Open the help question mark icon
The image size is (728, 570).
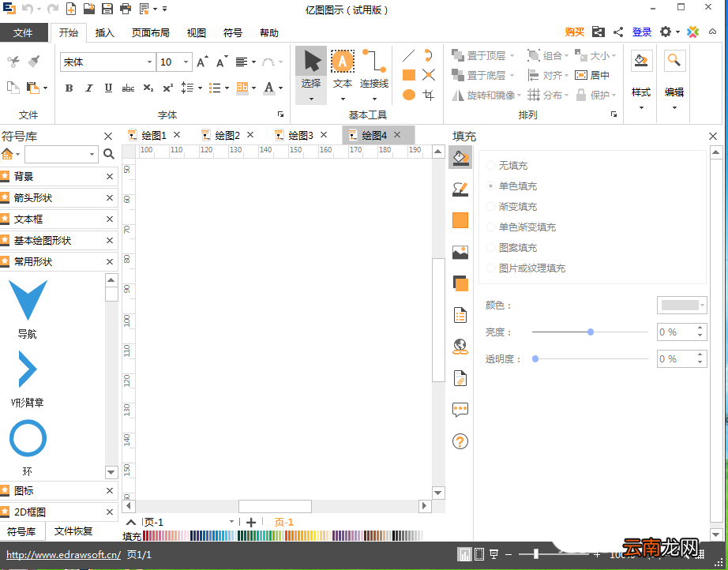pos(460,441)
